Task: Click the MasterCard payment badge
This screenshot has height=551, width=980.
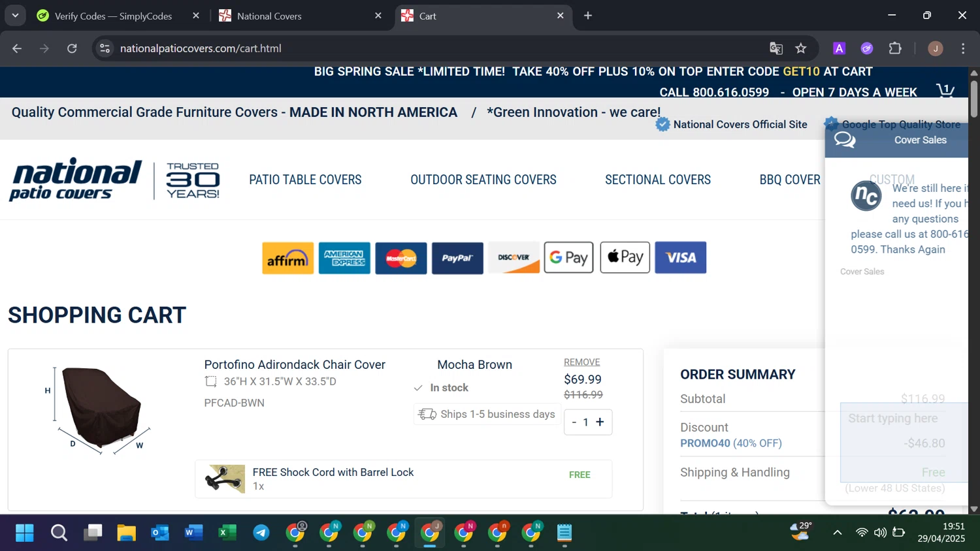Action: (401, 258)
